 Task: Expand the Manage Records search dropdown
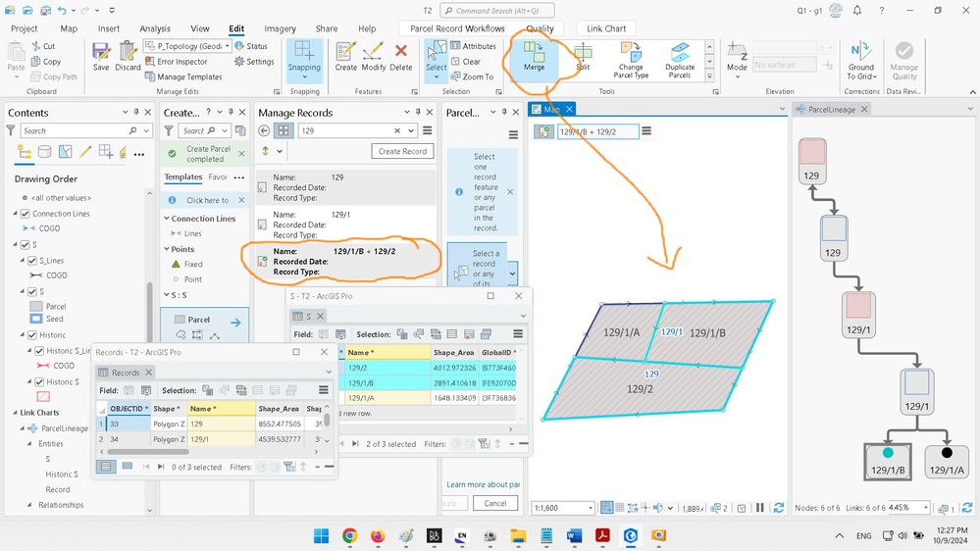[x=411, y=130]
